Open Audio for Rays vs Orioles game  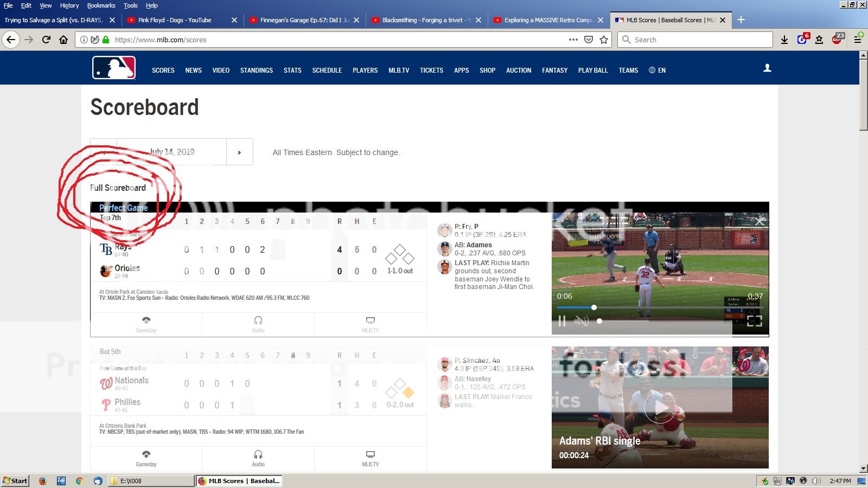[258, 324]
